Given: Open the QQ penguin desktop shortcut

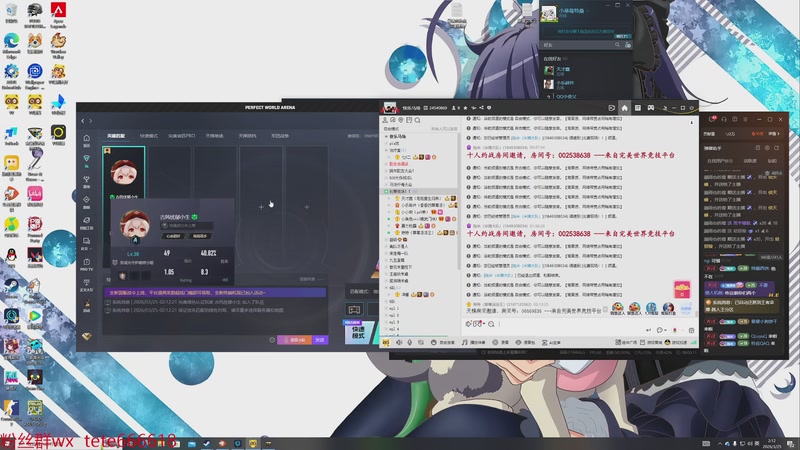Looking at the screenshot, I should coord(11,259).
